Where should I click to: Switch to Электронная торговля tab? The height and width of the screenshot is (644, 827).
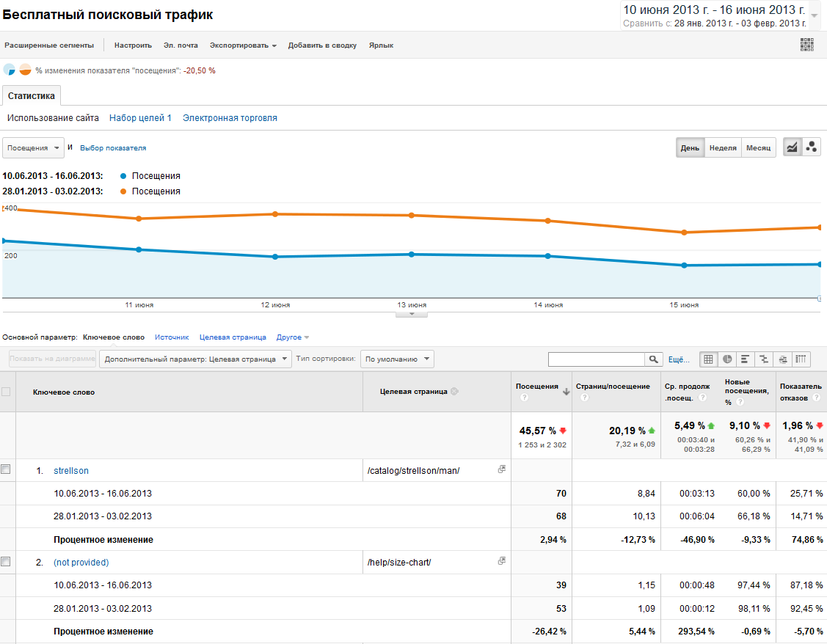tap(230, 118)
